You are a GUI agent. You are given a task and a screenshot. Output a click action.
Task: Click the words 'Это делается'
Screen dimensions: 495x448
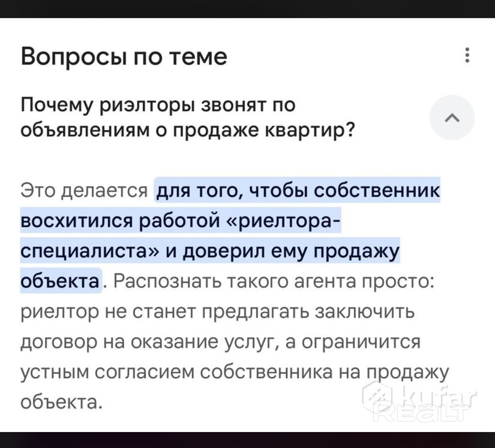[84, 191]
